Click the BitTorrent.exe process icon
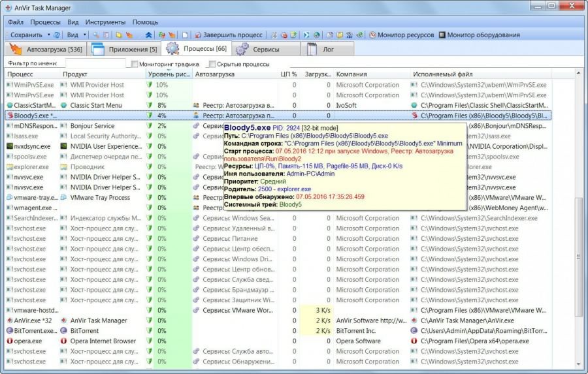Image resolution: width=588 pixels, height=374 pixels. pos(9,331)
